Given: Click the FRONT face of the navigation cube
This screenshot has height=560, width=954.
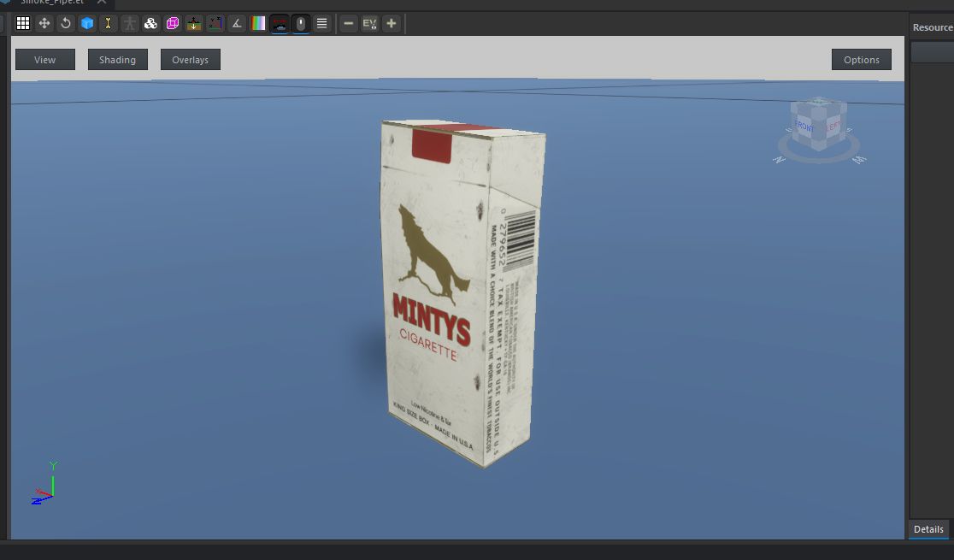Looking at the screenshot, I should tap(805, 127).
